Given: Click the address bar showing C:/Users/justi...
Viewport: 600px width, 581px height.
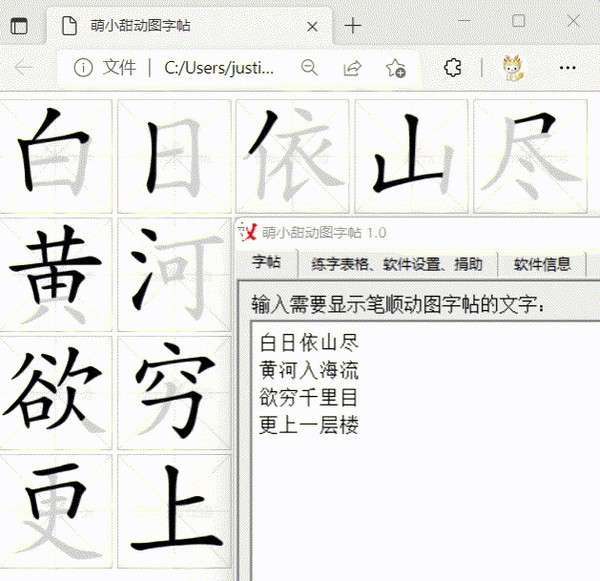Looking at the screenshot, I should (218, 68).
